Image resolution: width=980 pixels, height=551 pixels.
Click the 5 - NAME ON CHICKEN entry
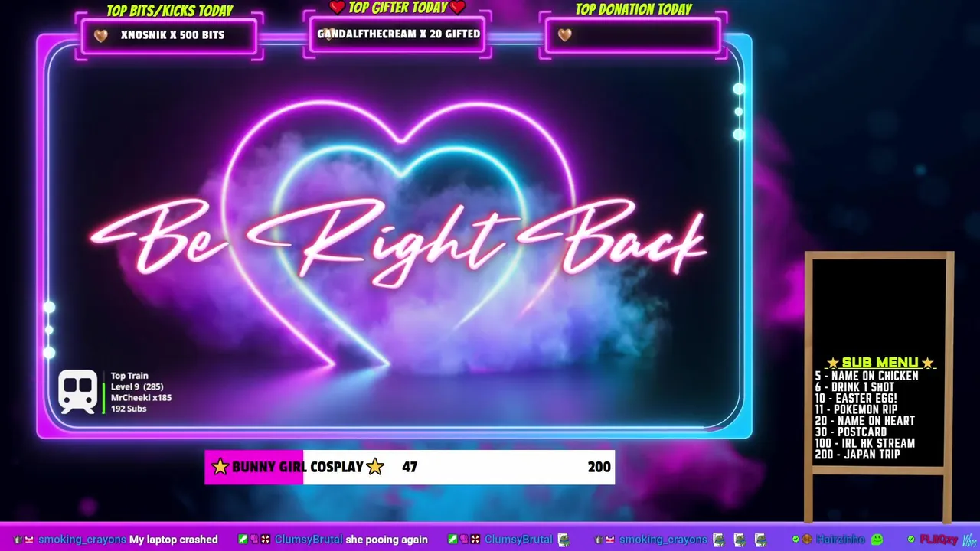(x=867, y=376)
